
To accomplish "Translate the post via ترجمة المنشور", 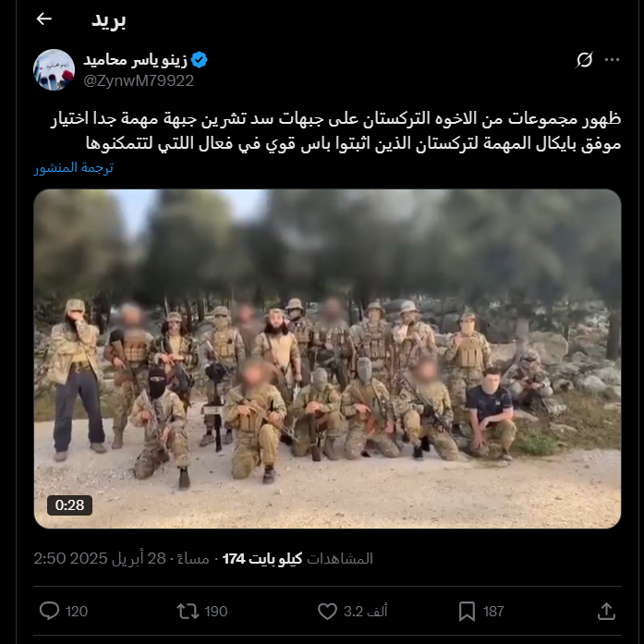I will pyautogui.click(x=74, y=167).
